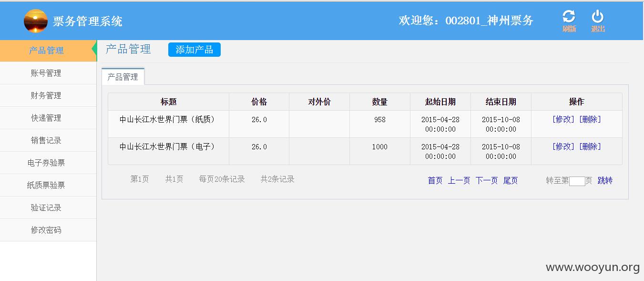
Task: Click price 26.0 in the 电子 row
Action: coord(259,147)
